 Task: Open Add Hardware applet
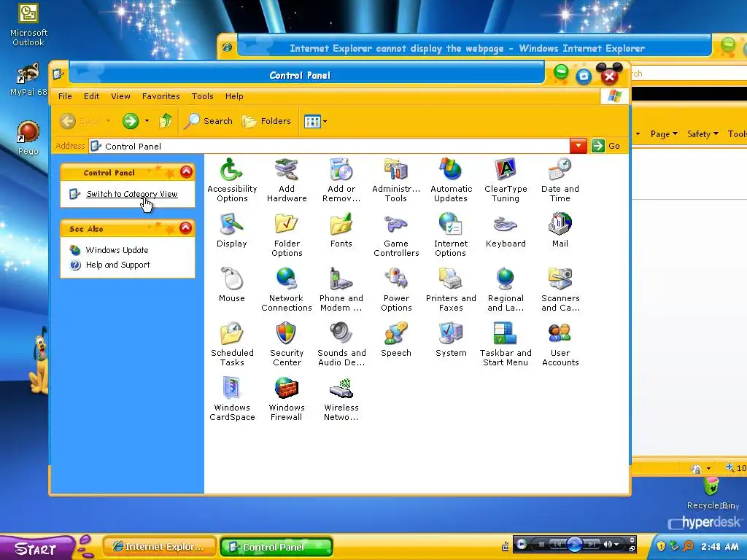(x=286, y=179)
